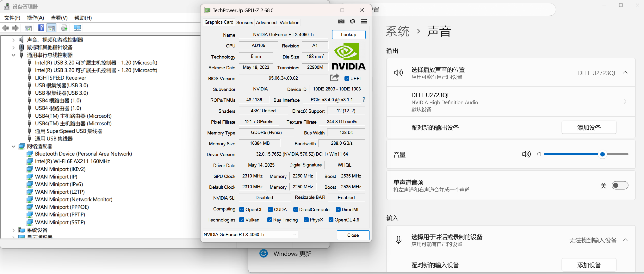Click the GPU-Z screenshot camera icon
The image size is (644, 274).
pos(341,22)
